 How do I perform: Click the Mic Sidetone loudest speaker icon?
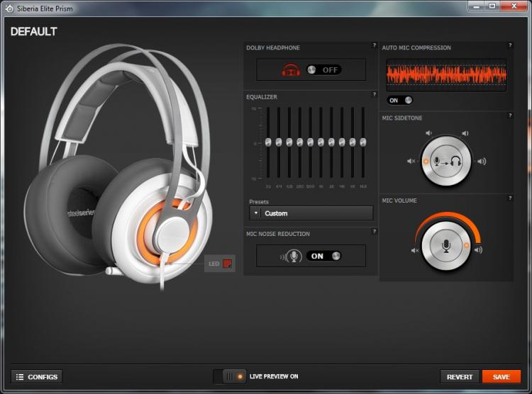point(482,162)
